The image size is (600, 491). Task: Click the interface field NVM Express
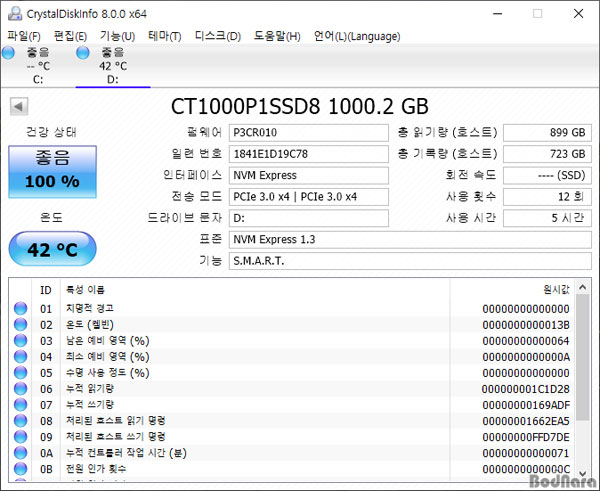pos(309,176)
